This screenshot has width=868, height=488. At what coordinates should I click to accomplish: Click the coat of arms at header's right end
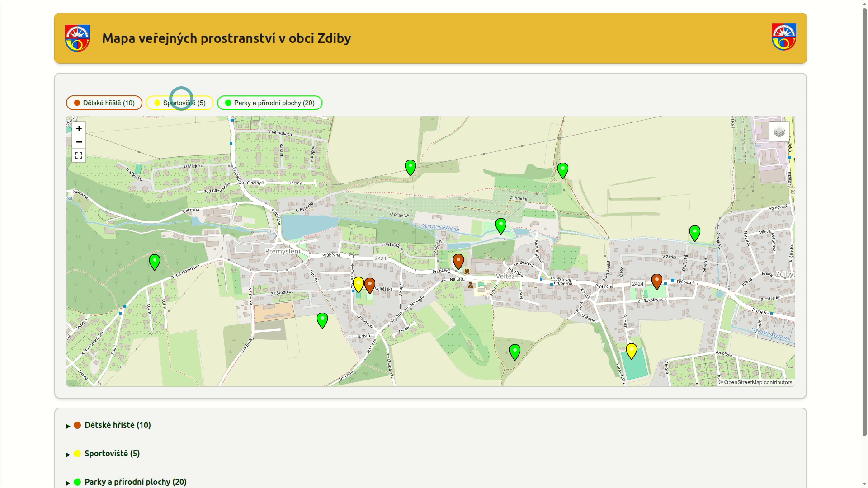click(x=783, y=37)
